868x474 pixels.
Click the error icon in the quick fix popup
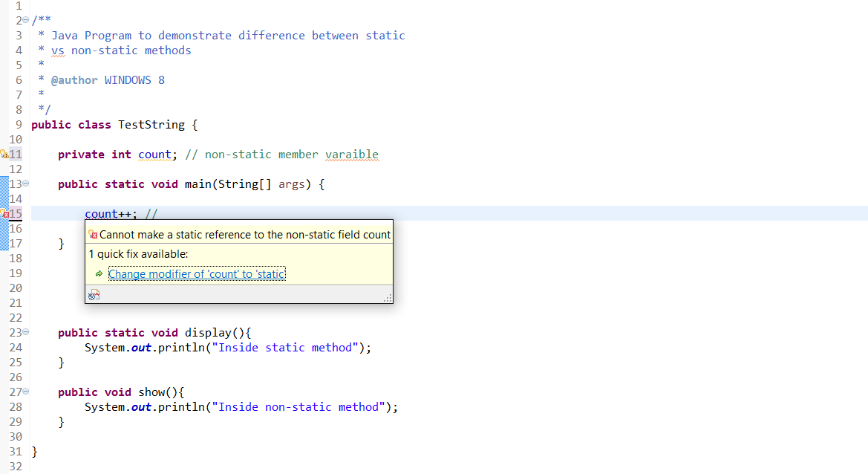[x=94, y=234]
